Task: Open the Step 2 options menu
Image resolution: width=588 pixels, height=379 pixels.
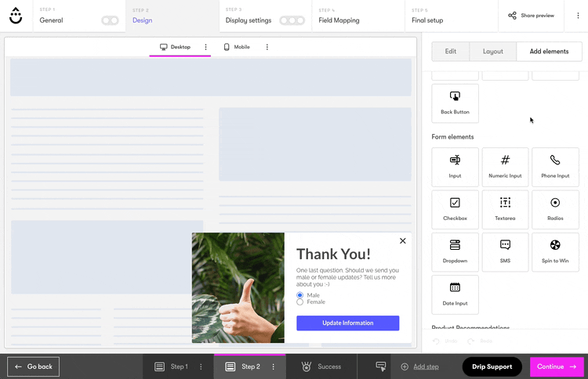Action: [274, 366]
